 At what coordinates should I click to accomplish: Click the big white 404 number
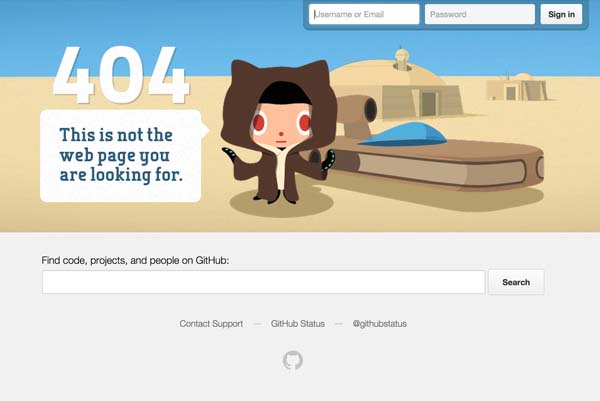pyautogui.click(x=121, y=75)
